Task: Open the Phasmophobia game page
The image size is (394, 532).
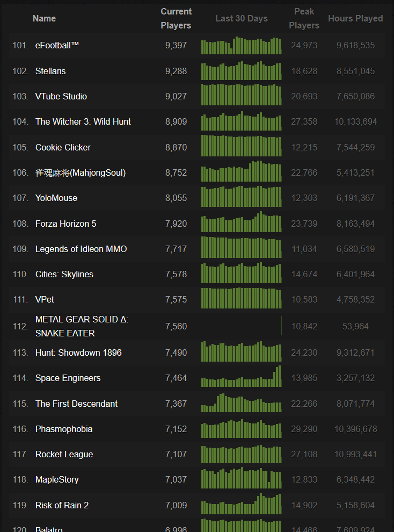Action: tap(64, 429)
